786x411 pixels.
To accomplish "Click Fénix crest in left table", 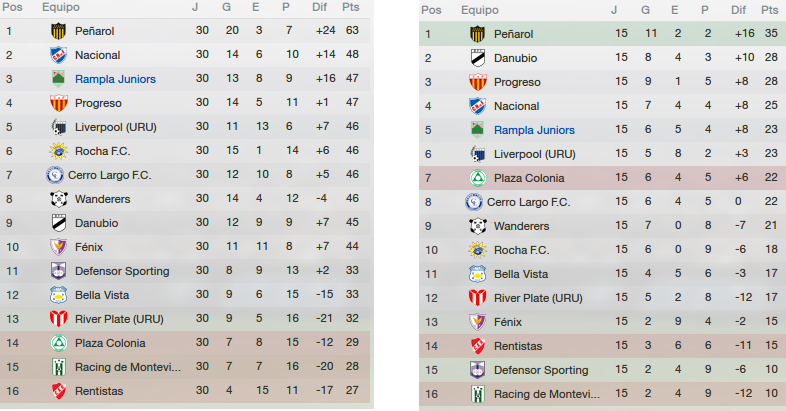I will click(59, 247).
